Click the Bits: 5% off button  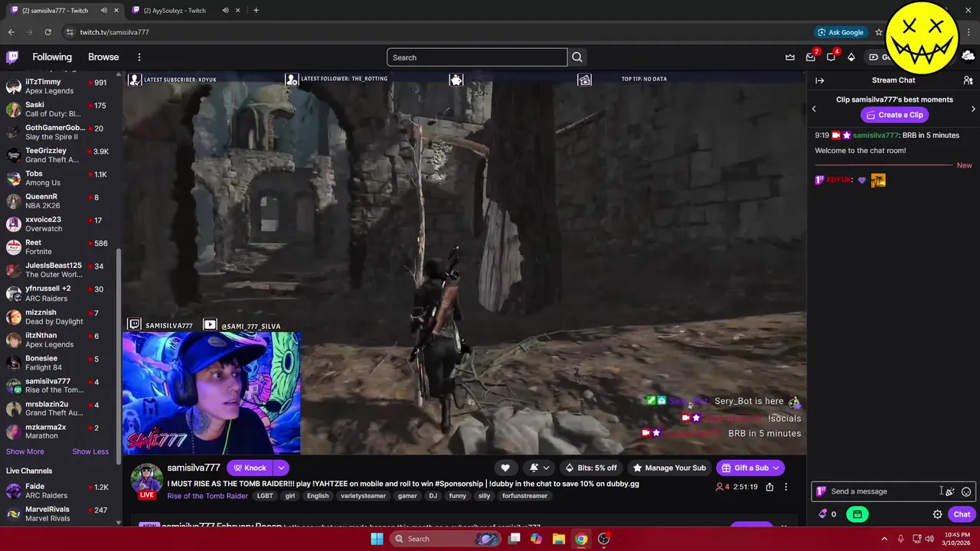pyautogui.click(x=590, y=468)
